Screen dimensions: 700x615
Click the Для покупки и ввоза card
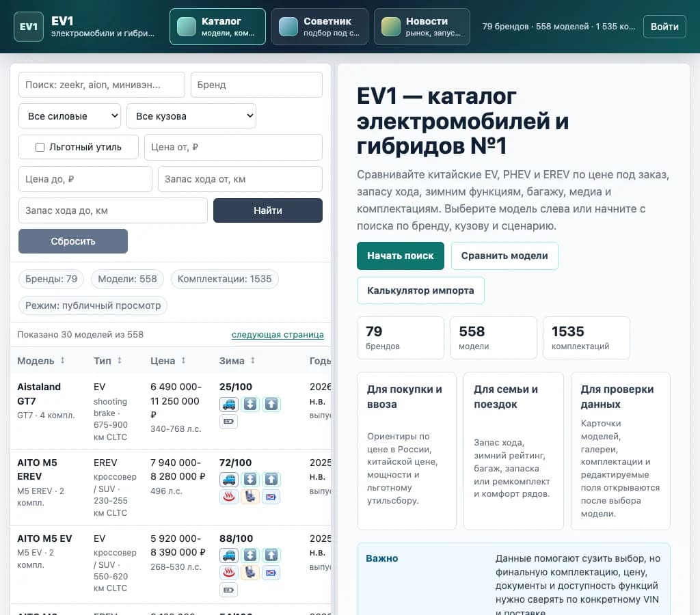pos(407,451)
